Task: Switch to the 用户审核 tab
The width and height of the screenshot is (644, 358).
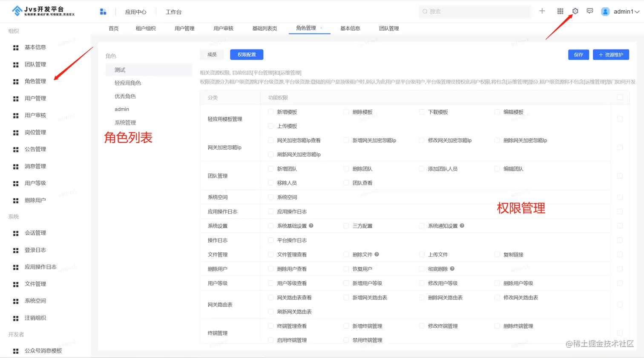Action: pyautogui.click(x=224, y=29)
